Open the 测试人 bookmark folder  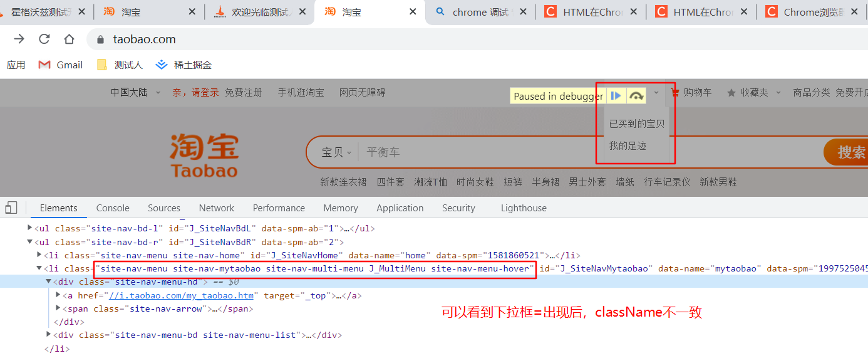click(x=120, y=65)
